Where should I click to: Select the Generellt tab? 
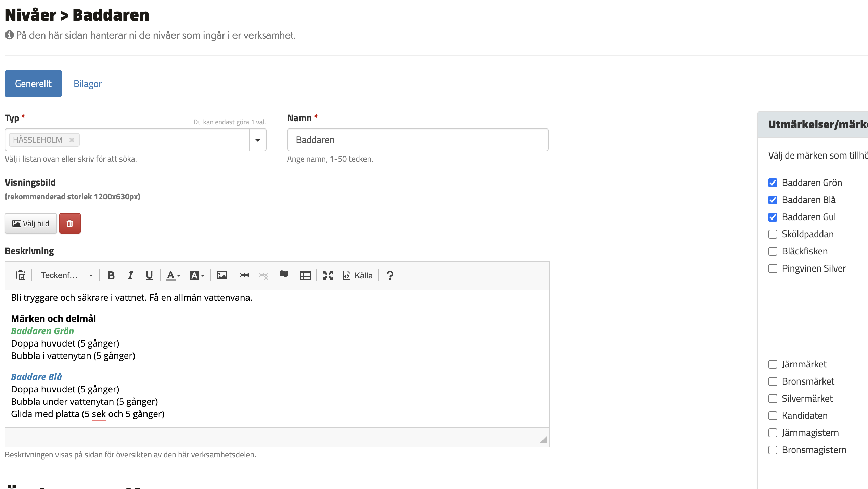(33, 84)
